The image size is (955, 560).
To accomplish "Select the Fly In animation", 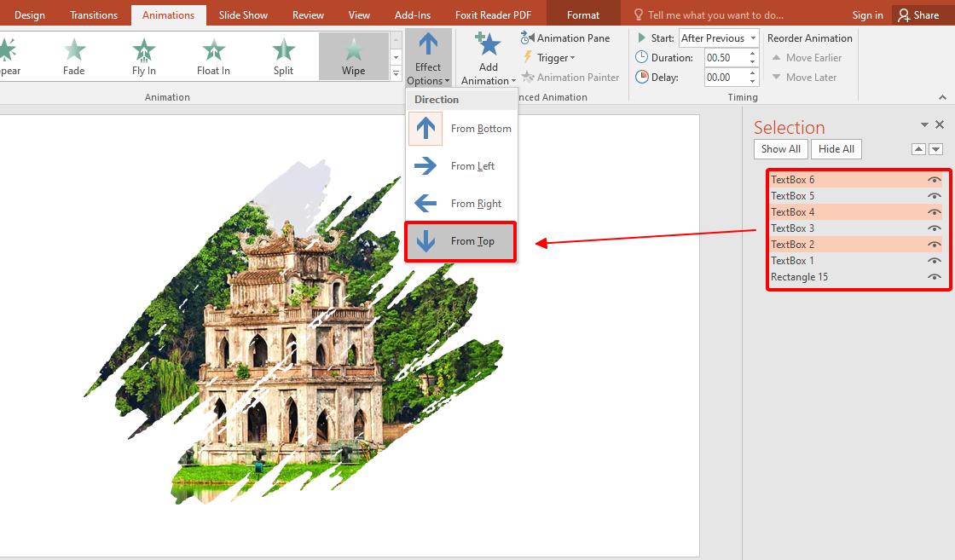I will click(142, 55).
